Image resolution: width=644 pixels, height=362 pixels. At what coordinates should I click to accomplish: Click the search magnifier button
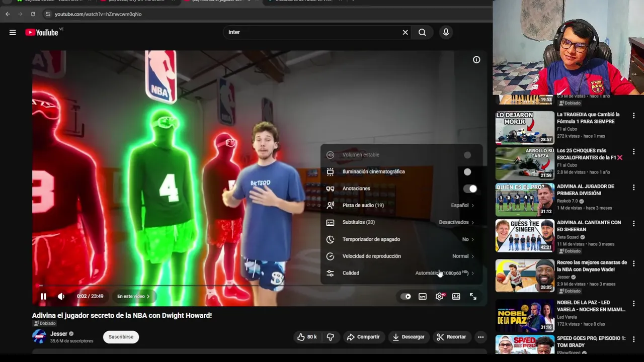422,32
